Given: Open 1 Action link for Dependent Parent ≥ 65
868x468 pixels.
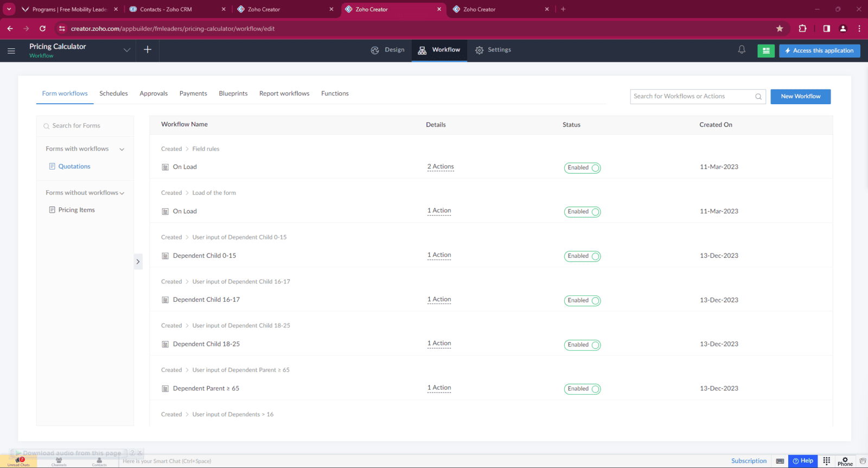Looking at the screenshot, I should (x=439, y=388).
